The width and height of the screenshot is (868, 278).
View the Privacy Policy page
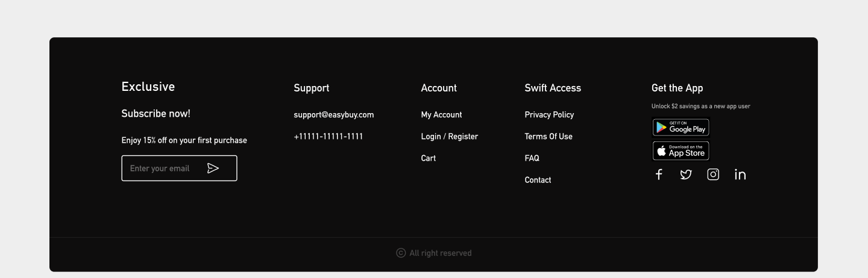[549, 115]
